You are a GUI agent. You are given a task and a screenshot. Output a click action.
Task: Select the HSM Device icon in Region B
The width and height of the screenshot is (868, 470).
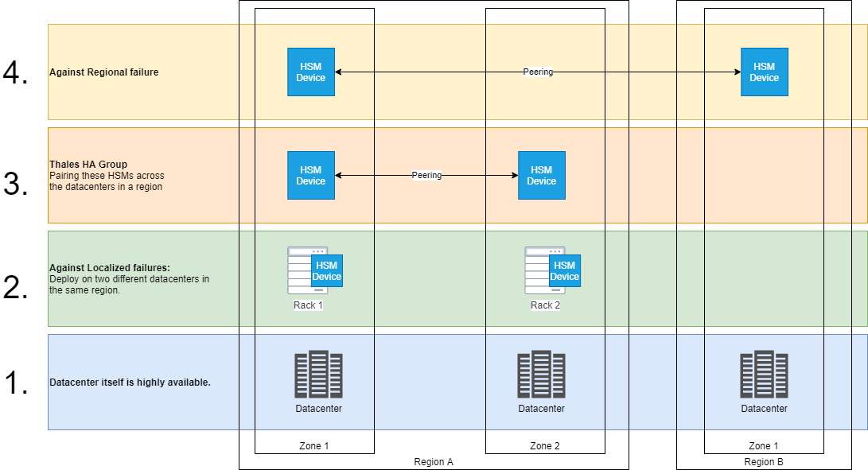click(765, 72)
